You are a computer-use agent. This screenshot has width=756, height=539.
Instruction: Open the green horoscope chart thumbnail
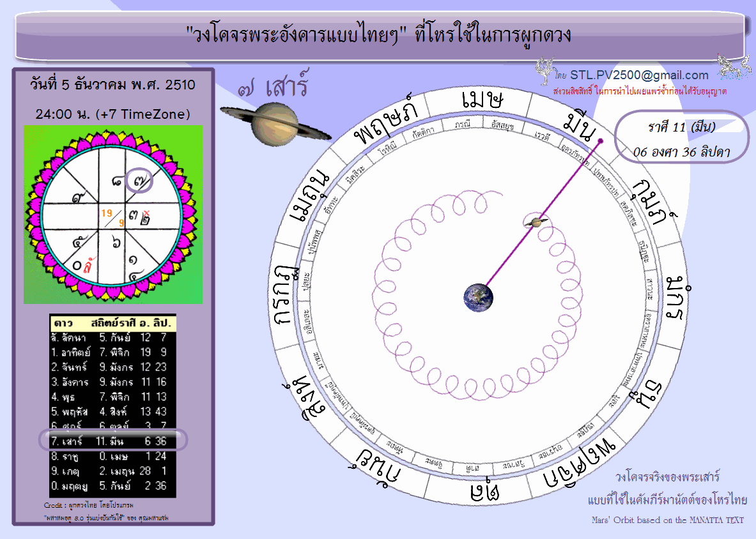pos(113,215)
